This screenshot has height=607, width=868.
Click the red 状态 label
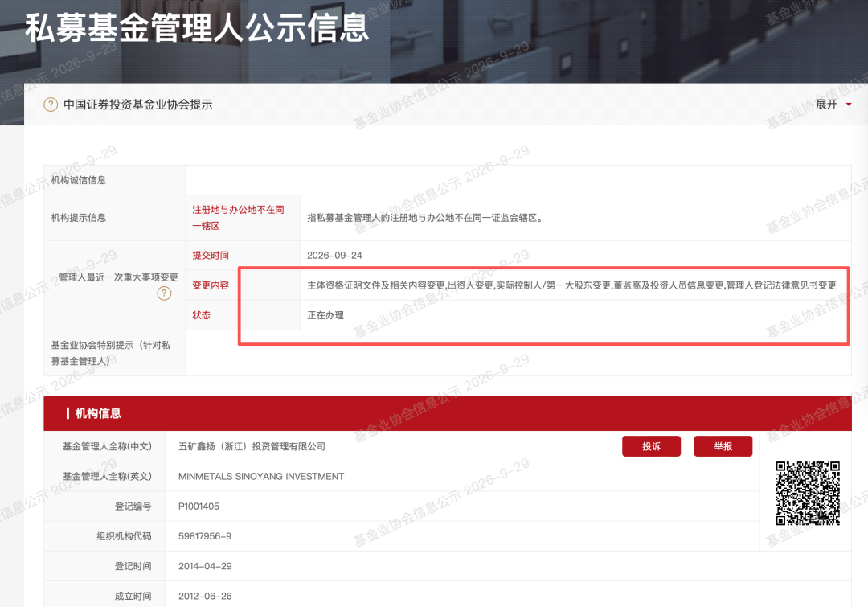click(201, 315)
